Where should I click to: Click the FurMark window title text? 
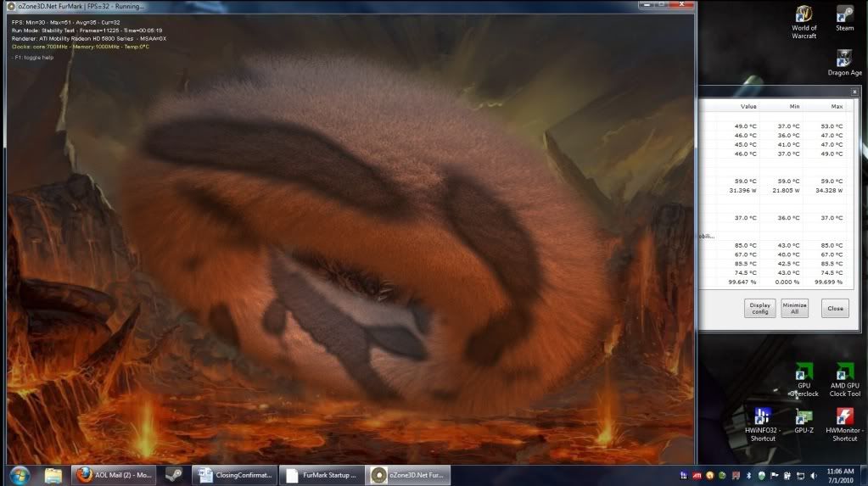81,6
